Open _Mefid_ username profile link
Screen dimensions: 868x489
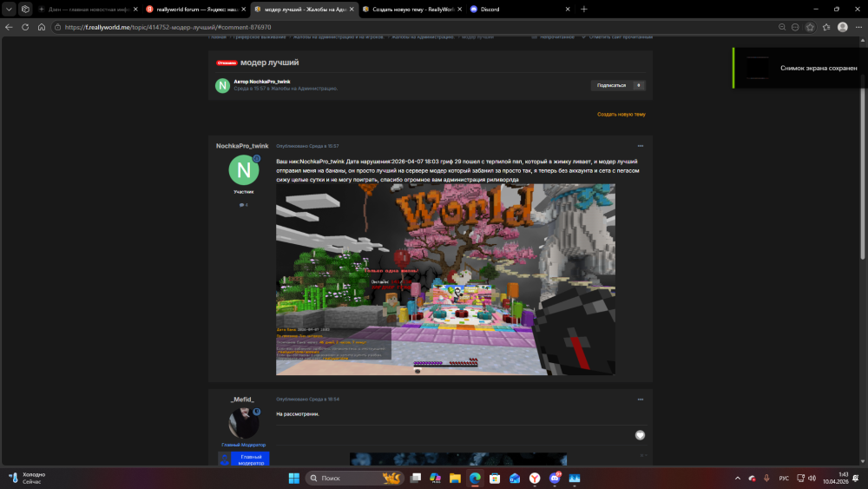coord(242,400)
